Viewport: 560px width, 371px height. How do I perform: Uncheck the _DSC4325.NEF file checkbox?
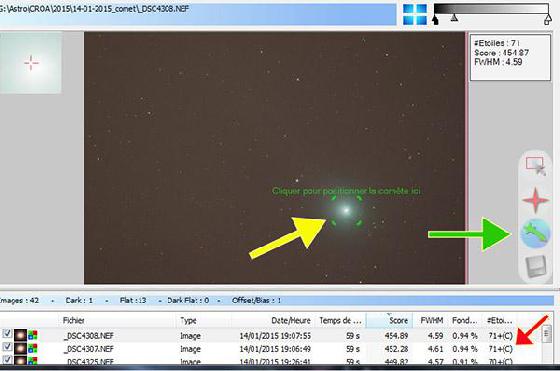7,359
